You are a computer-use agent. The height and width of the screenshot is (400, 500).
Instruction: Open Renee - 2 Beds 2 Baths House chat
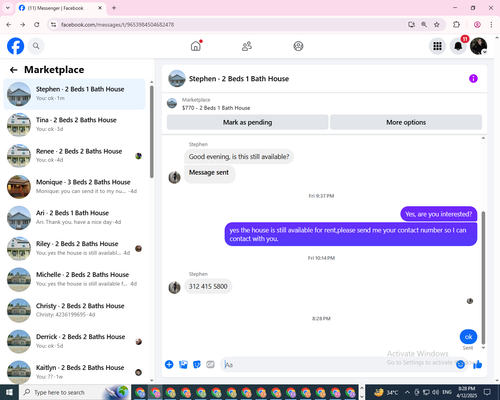click(74, 156)
